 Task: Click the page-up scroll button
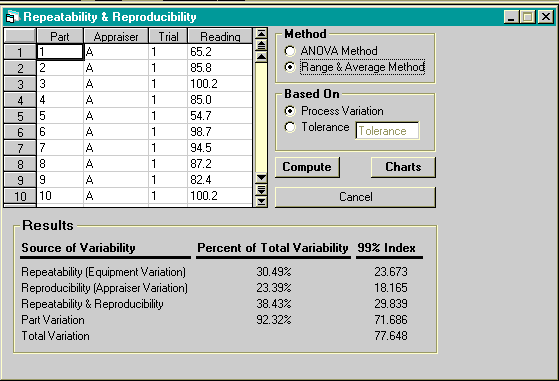(261, 45)
